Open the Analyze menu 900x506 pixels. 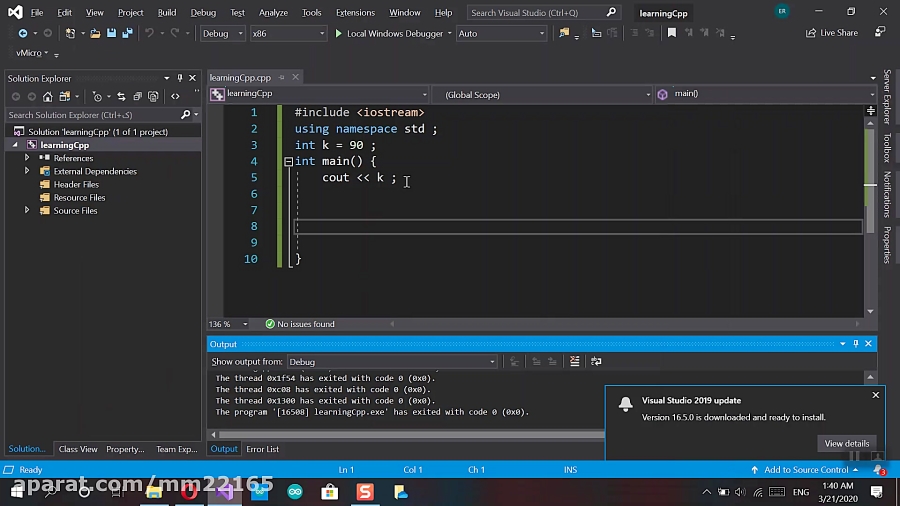(x=273, y=12)
